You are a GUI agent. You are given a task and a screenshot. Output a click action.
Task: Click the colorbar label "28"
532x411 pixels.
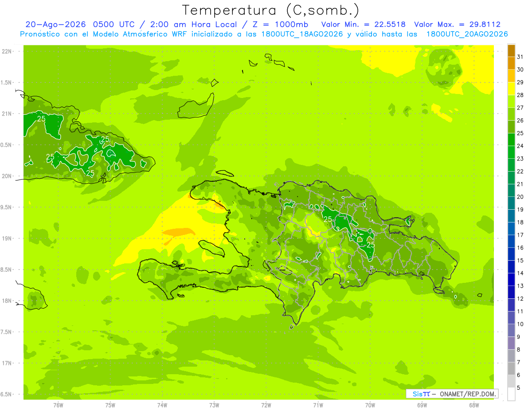pos(520,95)
